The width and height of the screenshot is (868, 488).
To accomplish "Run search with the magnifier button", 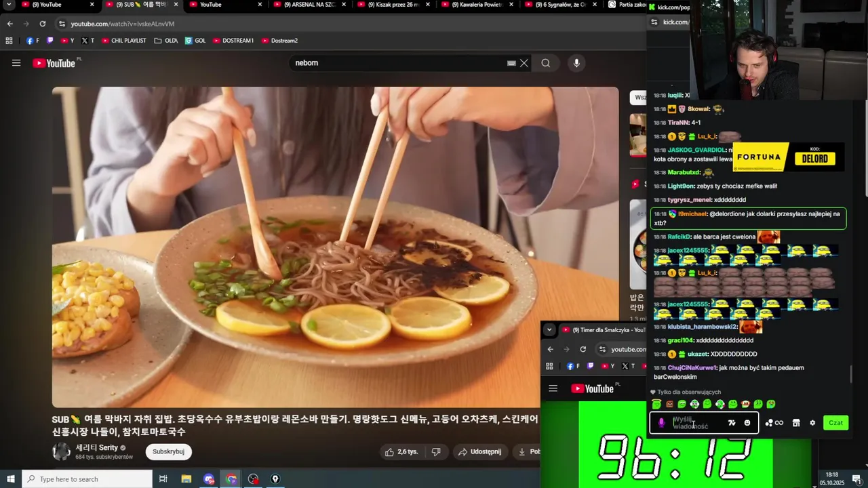I will click(546, 63).
